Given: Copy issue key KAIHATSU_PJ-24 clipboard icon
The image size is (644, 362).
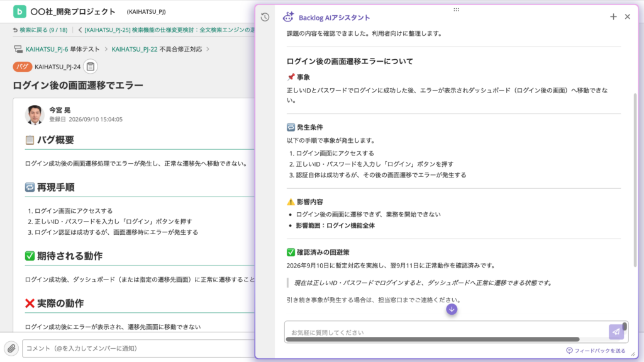Looking at the screenshot, I should [x=91, y=67].
